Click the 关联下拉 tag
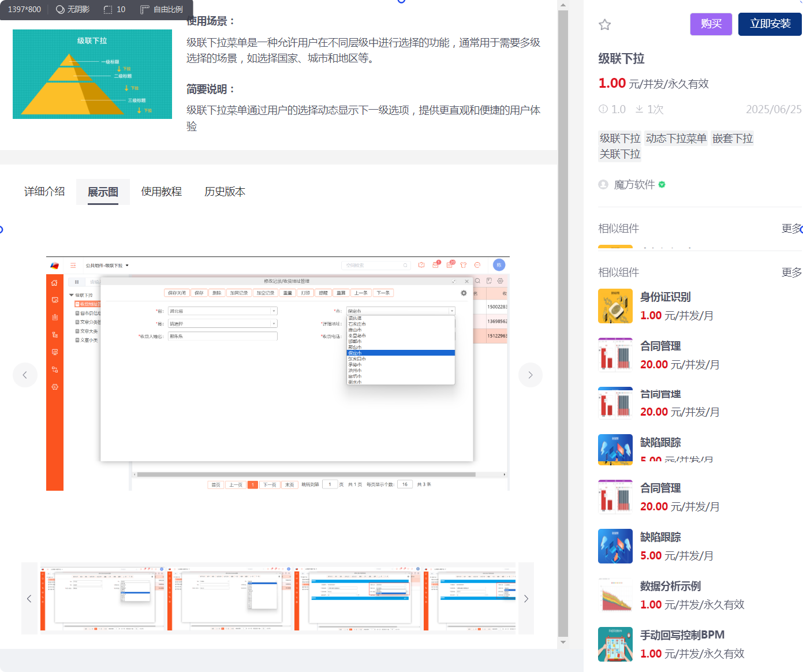 620,154
